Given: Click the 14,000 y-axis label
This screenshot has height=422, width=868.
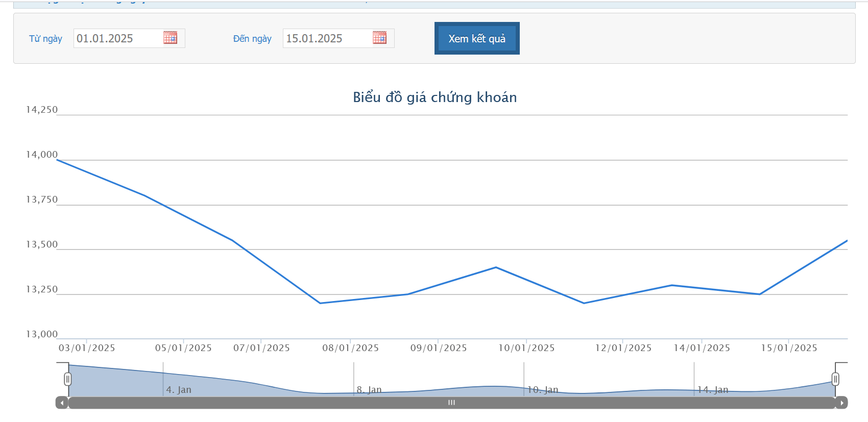Looking at the screenshot, I should pyautogui.click(x=42, y=155).
